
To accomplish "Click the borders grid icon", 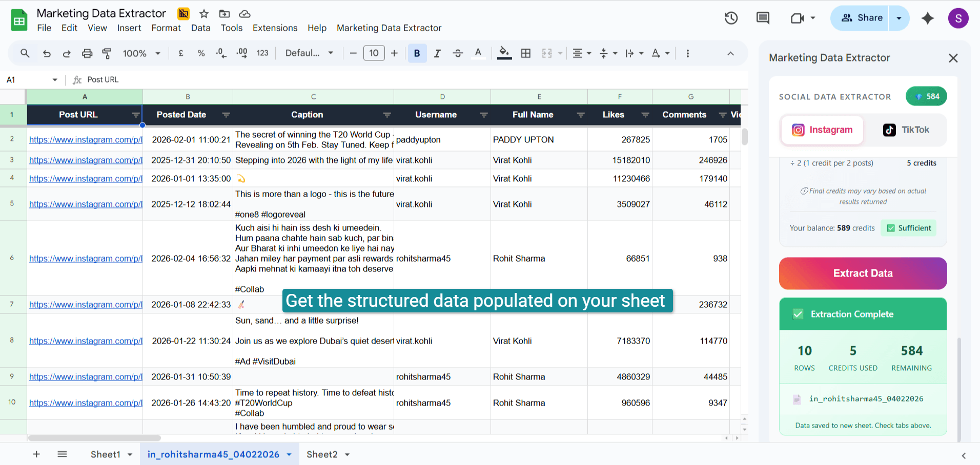I will click(525, 53).
